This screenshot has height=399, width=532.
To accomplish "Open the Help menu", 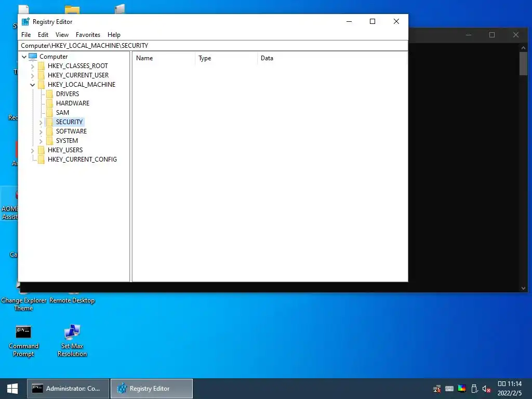I will click(114, 35).
